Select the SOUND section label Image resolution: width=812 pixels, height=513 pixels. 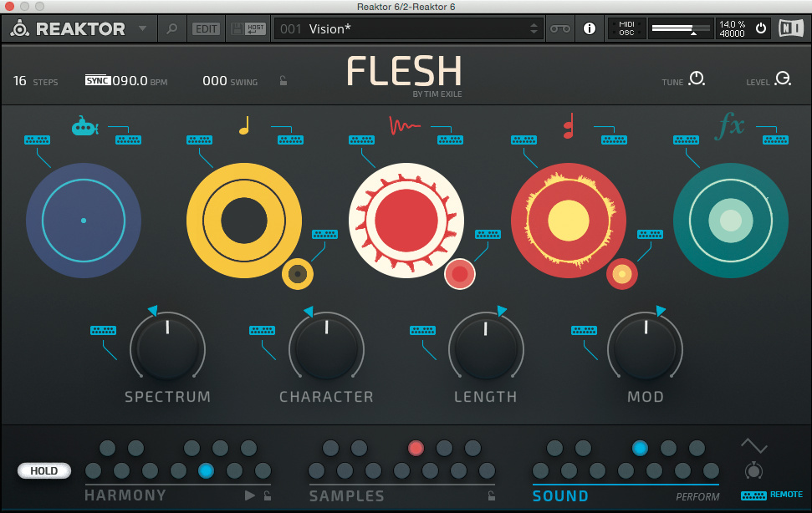pyautogui.click(x=560, y=496)
